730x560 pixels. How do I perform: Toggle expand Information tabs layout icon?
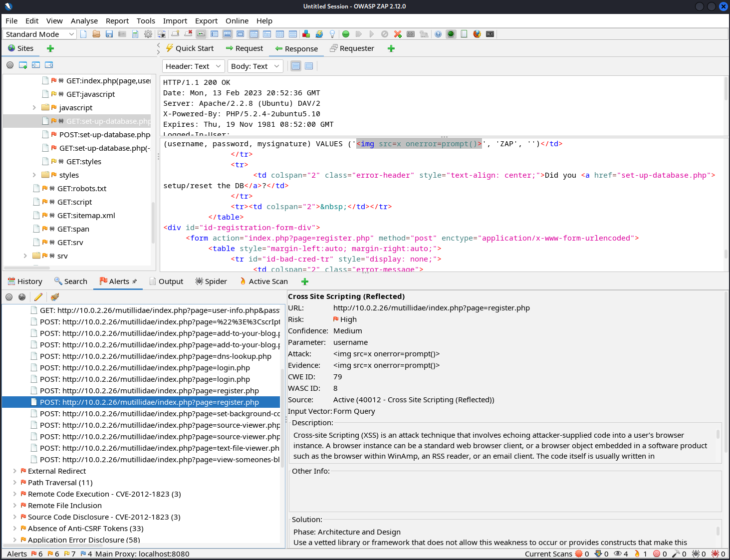tap(227, 34)
